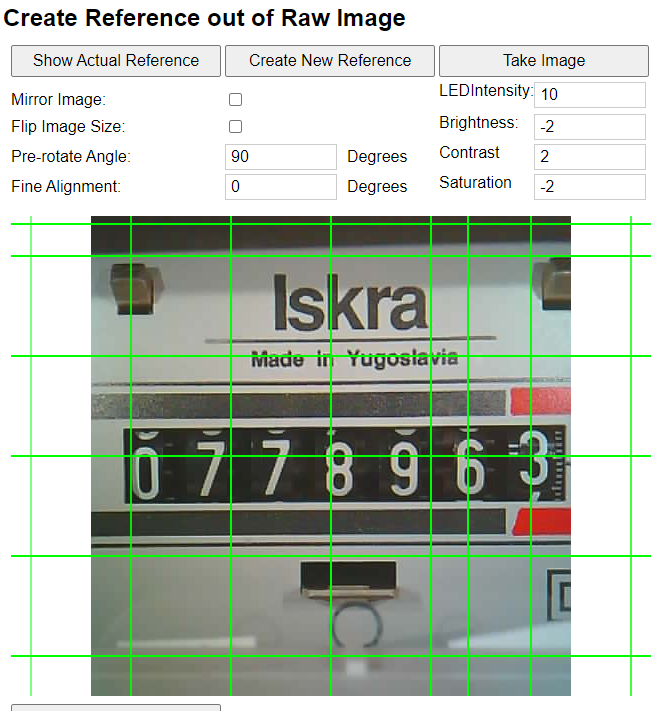Click the Take Image button
Viewport: 655px width, 711px height.
[x=543, y=61]
